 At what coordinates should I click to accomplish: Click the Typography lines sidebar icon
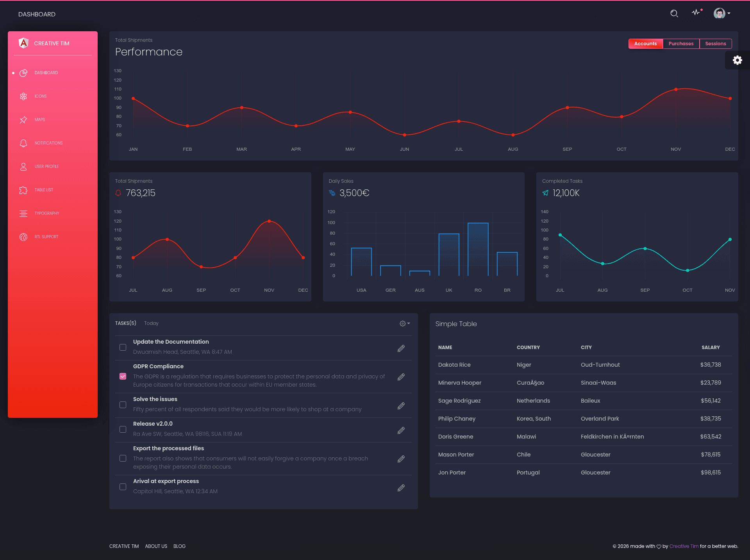pos(23,213)
